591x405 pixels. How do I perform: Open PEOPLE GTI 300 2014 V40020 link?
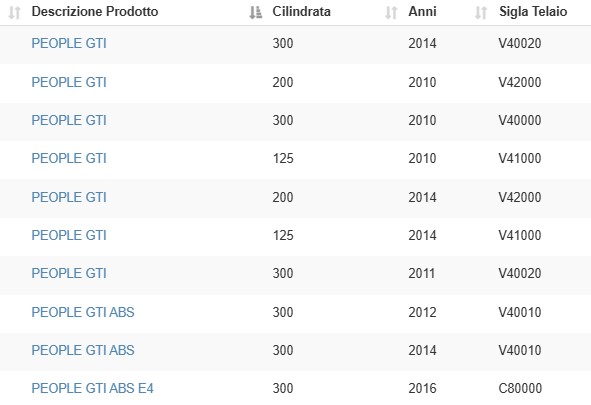click(x=69, y=43)
